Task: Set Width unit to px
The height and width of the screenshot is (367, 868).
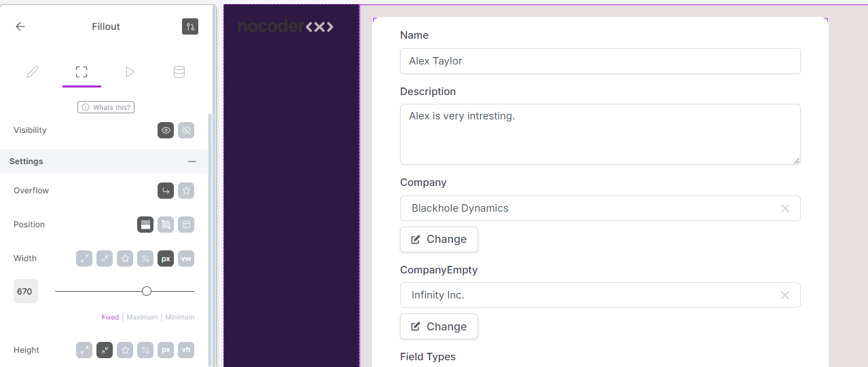Action: [x=166, y=258]
